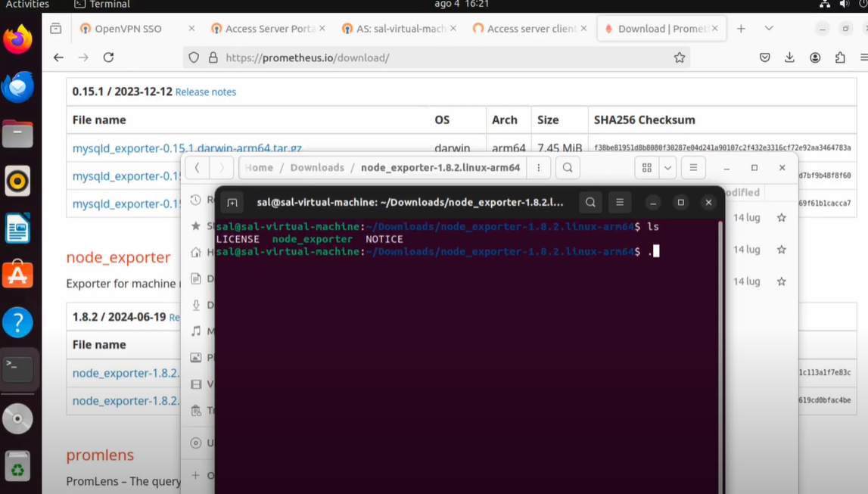Open Help from the dock

17,322
